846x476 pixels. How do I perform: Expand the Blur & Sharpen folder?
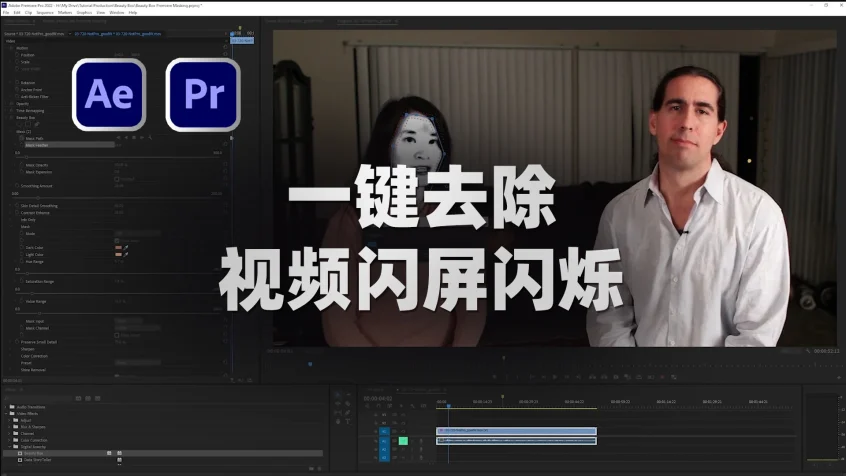[x=10, y=427]
